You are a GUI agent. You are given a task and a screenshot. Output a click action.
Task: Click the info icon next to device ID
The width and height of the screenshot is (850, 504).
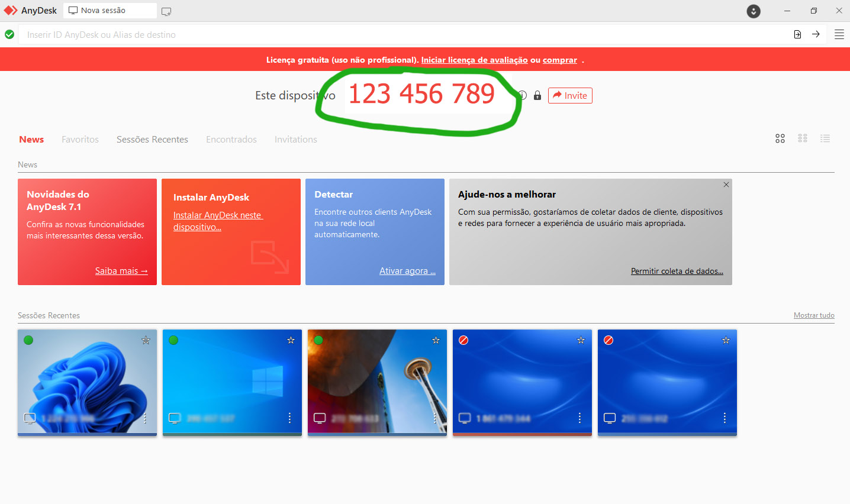[523, 95]
